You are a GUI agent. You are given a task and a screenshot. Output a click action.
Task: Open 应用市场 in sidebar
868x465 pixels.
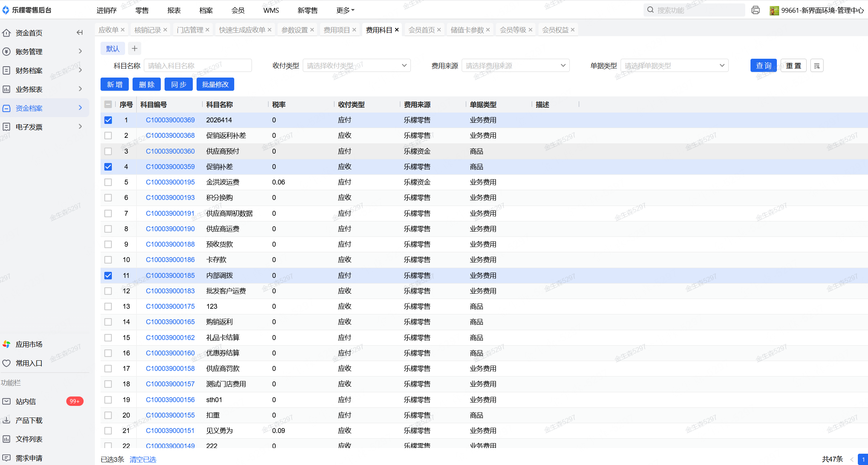point(29,344)
